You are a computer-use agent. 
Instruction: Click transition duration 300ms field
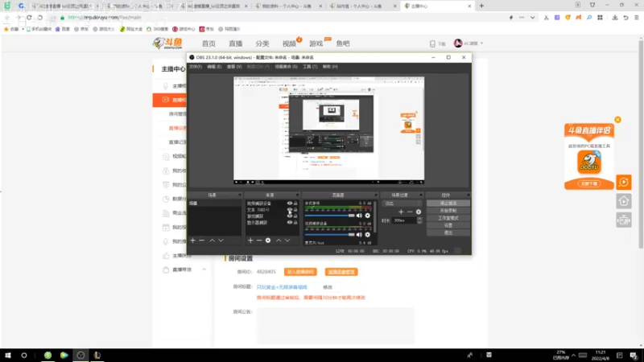pyautogui.click(x=404, y=220)
